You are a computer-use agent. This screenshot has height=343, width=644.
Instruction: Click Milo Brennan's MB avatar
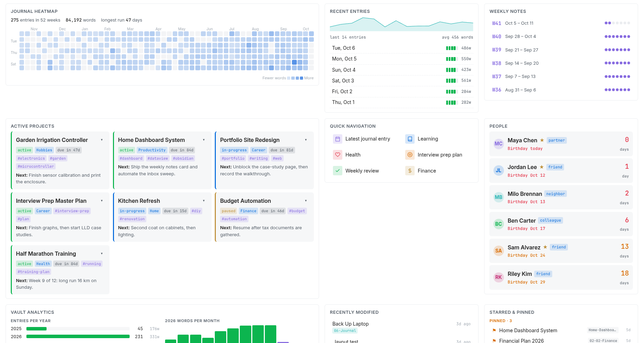tap(498, 197)
